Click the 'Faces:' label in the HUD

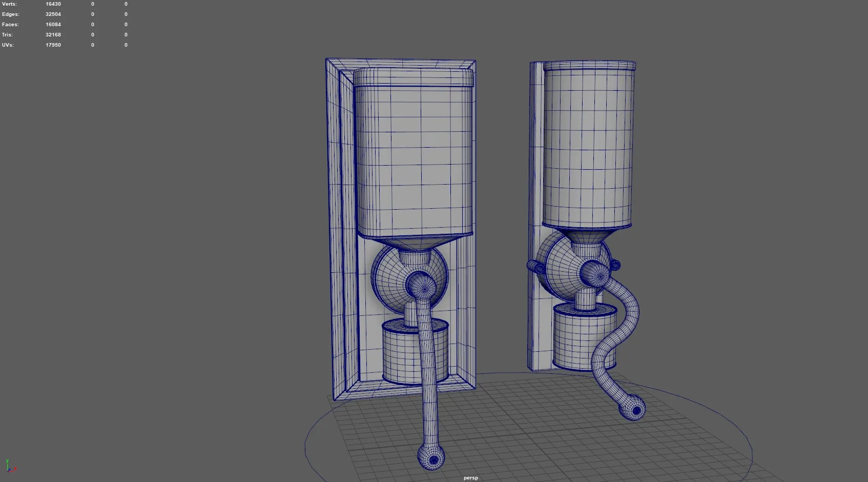10,25
